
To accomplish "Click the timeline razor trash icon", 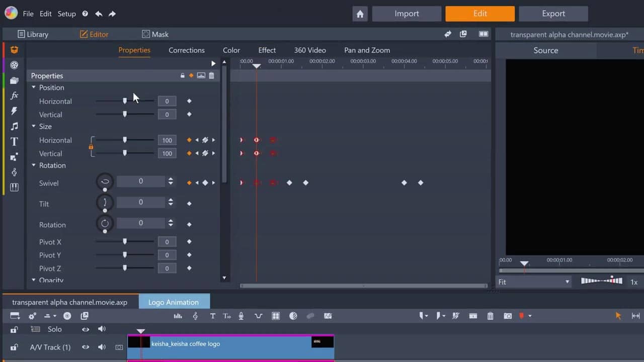I will click(x=490, y=316).
